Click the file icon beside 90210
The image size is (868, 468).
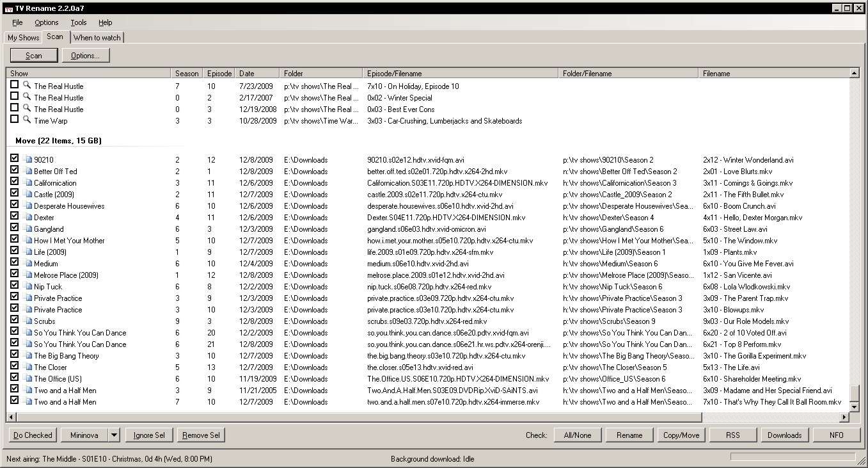pos(28,159)
